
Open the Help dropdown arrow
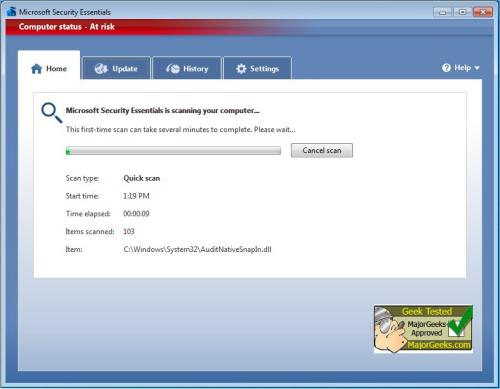[477, 68]
